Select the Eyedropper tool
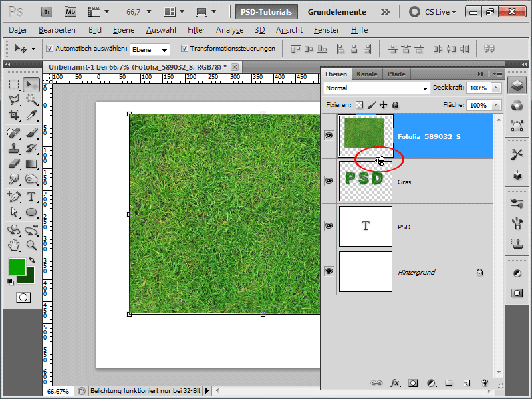Image resolution: width=532 pixels, height=399 pixels. coord(31,115)
